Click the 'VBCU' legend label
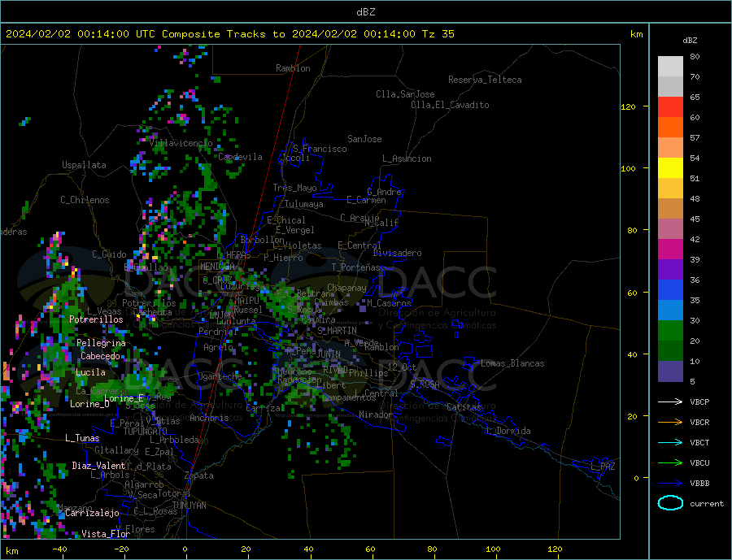 699,463
